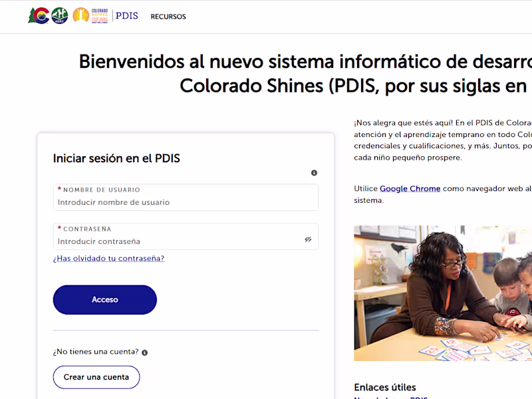Click the teacher with children photo
Viewport: 532px width, 399px height.
443,293
